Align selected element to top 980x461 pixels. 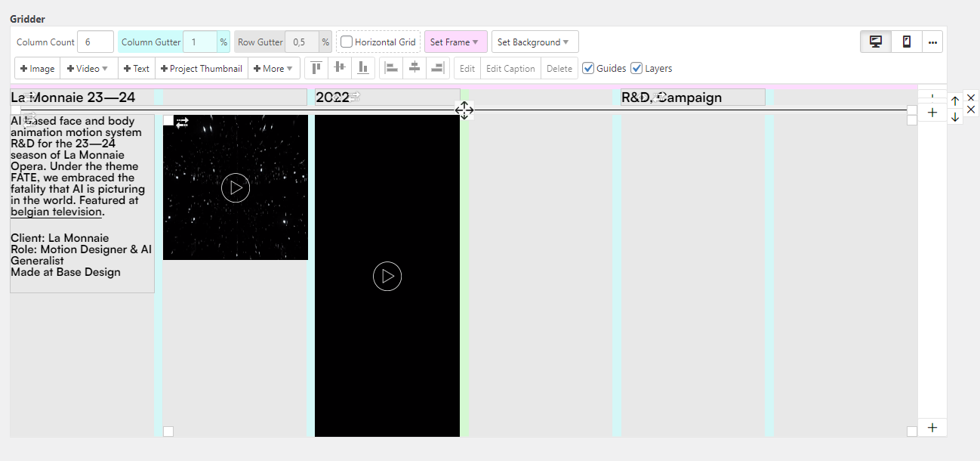[316, 67]
